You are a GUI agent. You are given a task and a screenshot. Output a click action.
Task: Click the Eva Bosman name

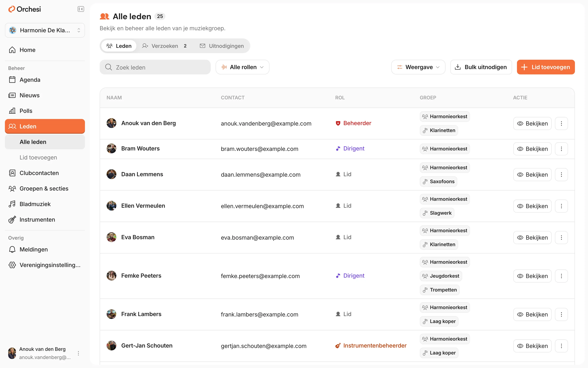[x=138, y=237]
